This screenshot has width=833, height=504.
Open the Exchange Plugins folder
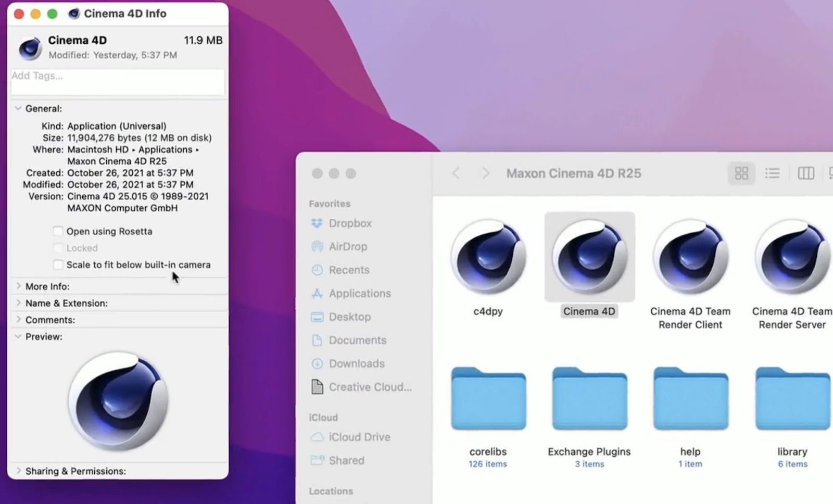coord(589,399)
